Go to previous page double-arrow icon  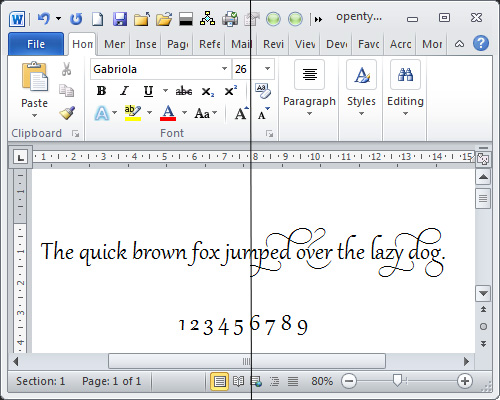click(483, 310)
